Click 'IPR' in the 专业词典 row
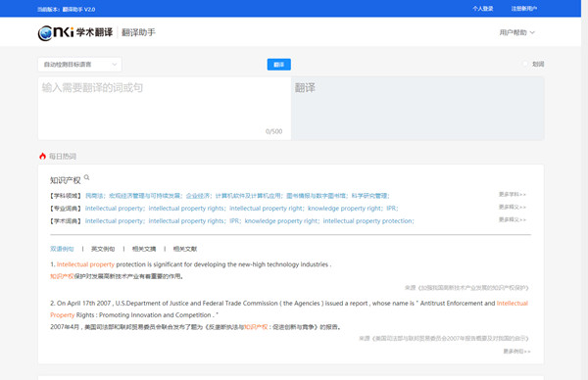588x380 pixels. pyautogui.click(x=391, y=209)
